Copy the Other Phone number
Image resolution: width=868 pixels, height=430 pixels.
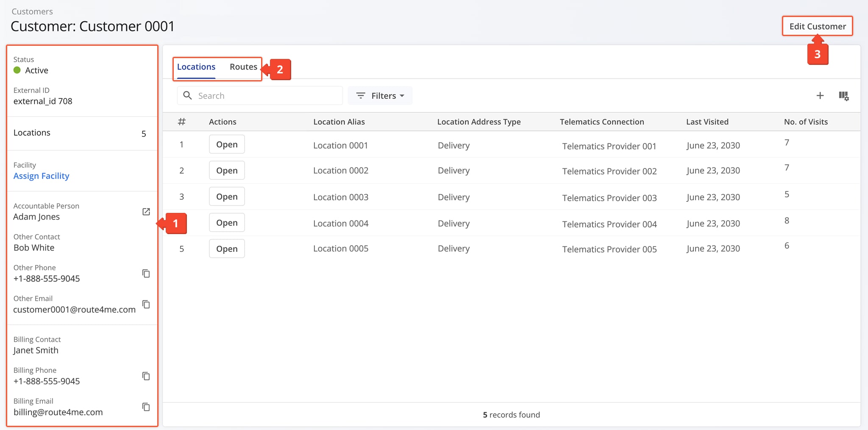pyautogui.click(x=146, y=274)
